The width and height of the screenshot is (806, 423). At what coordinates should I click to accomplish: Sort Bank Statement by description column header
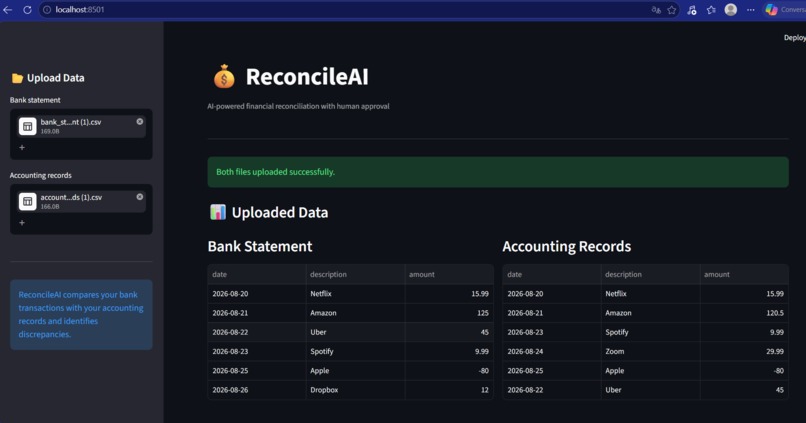(x=355, y=274)
